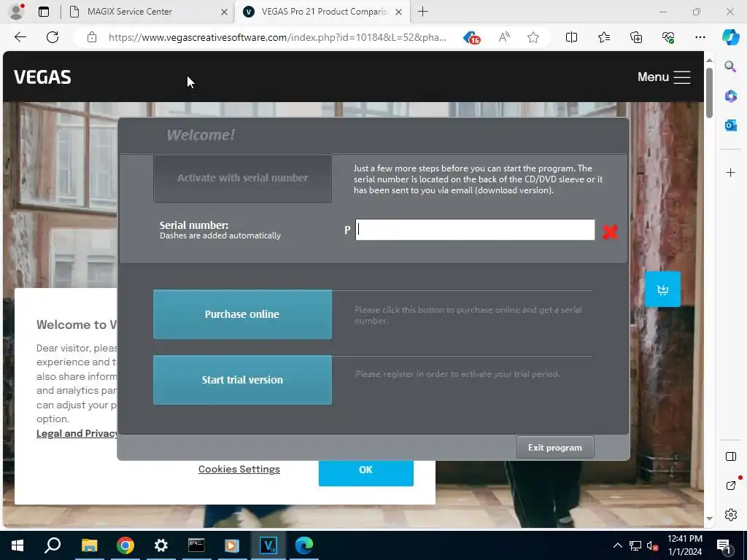Viewport: 747px width, 560px height.
Task: Toggle the sidebar layout icon
Action: click(730, 456)
